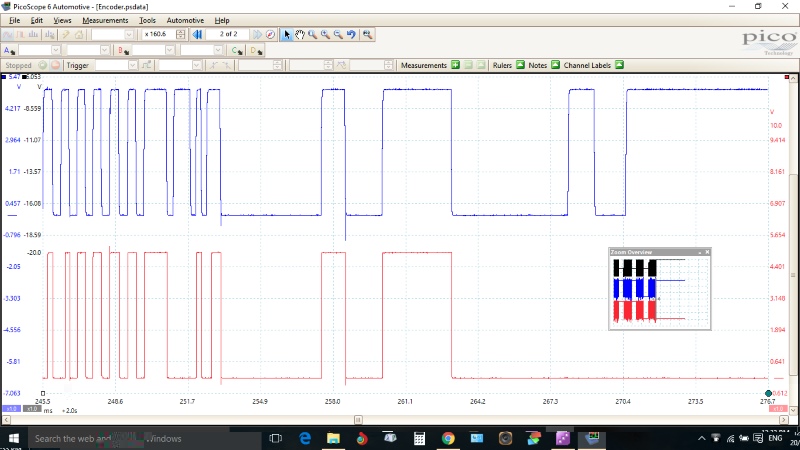
Task: Open the buffer navigator compass
Action: [x=270, y=34]
